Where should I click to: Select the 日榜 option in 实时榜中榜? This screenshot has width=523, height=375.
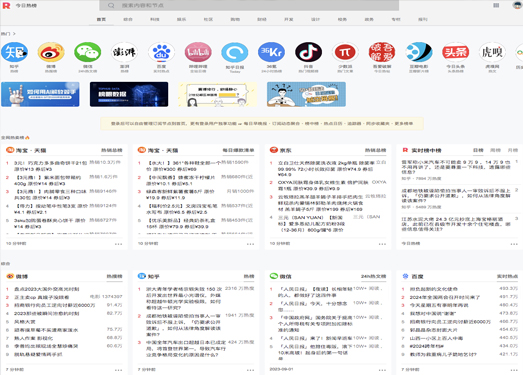click(x=478, y=150)
